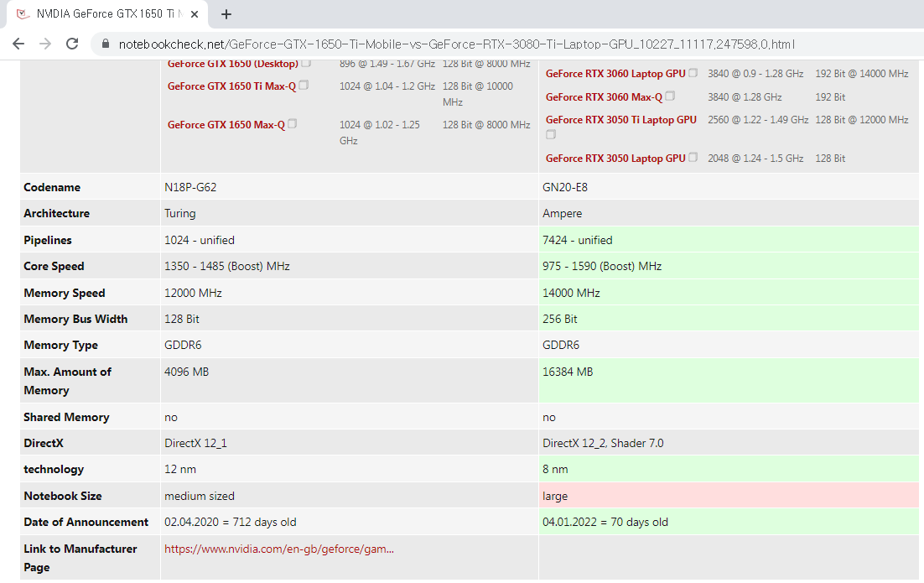This screenshot has width=924, height=583.
Task: Click the 'Memory Type' row label
Action: (x=60, y=346)
